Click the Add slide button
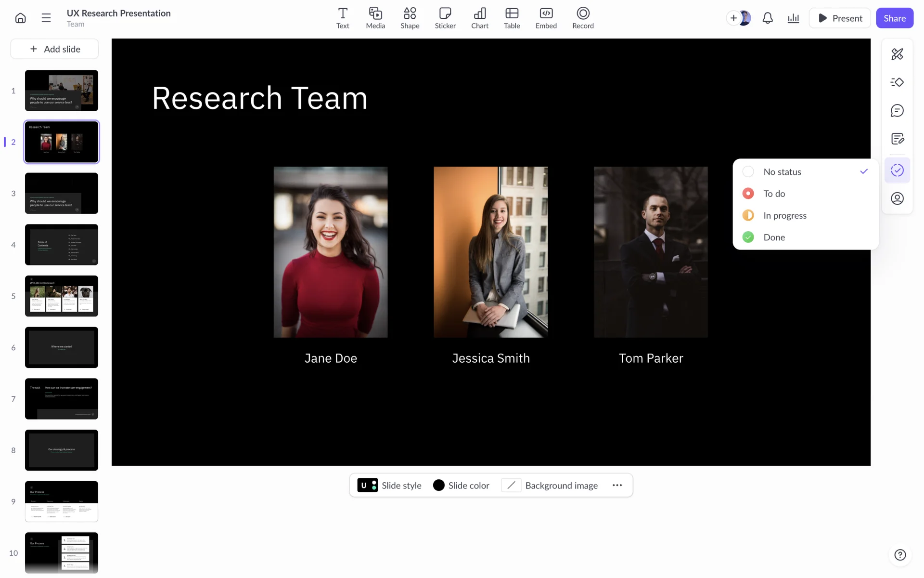The height and width of the screenshot is (578, 924). click(55, 49)
